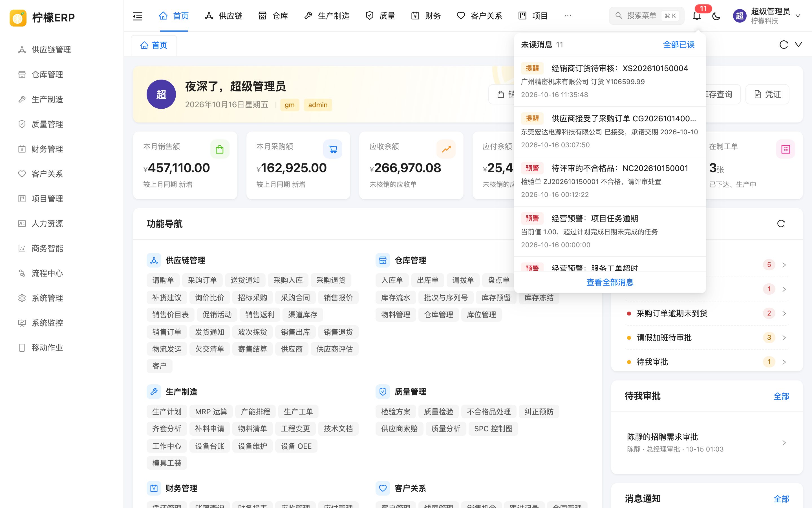This screenshot has height=508, width=812.
Task: Open the 财务 top menu
Action: pyautogui.click(x=426, y=16)
